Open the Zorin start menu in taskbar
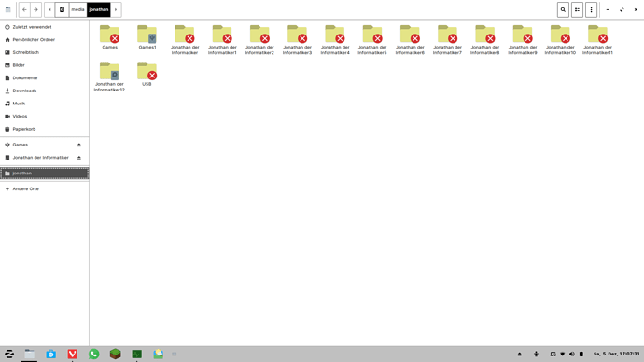The image size is (644, 362). click(x=9, y=354)
